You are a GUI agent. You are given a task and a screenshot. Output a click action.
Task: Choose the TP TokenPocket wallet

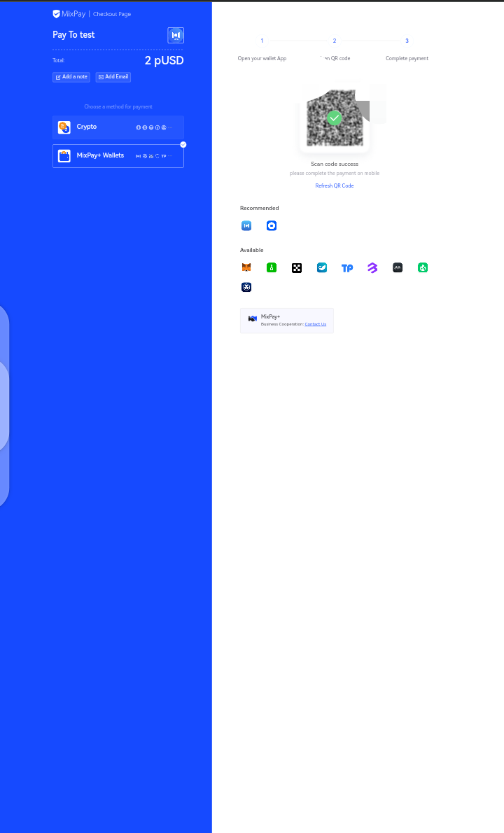point(347,268)
